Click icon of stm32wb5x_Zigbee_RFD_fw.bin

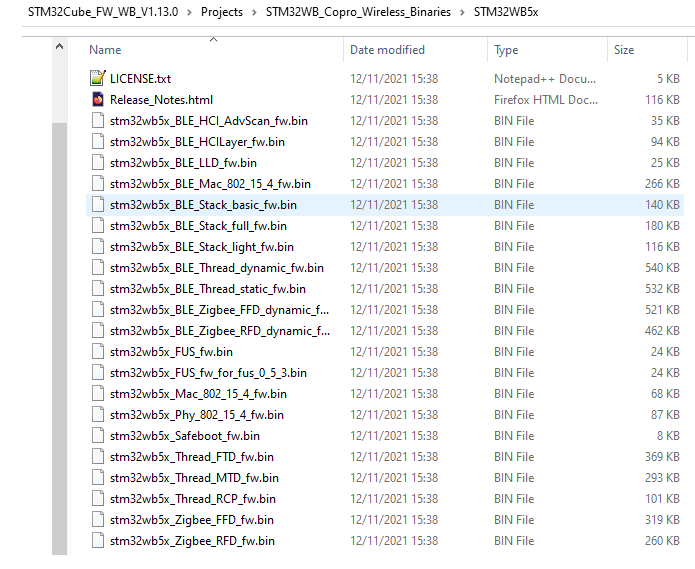coord(98,541)
